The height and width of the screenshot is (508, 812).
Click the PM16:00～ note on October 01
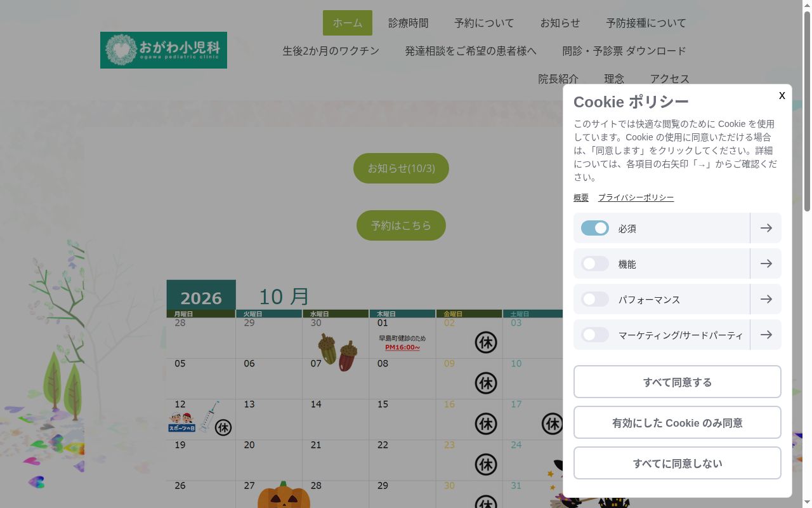coord(402,347)
